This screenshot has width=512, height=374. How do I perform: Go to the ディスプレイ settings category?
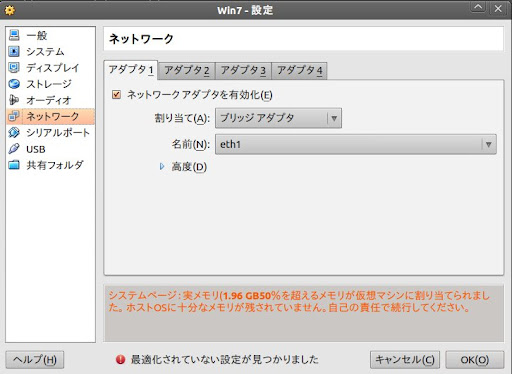50,68
